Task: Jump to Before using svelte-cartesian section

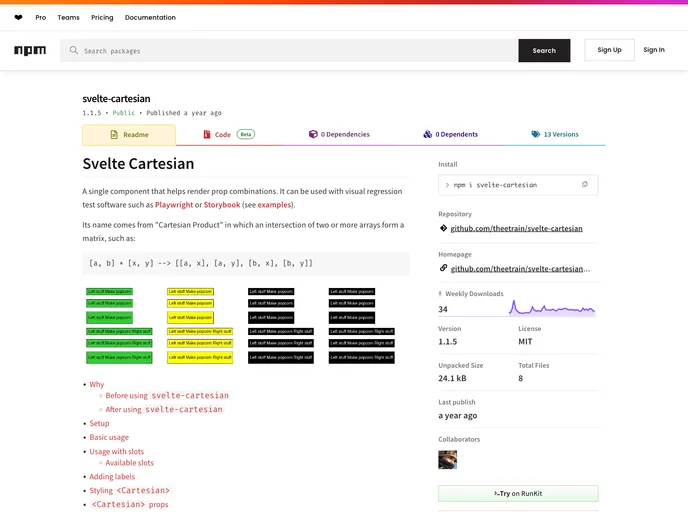Action: click(x=167, y=396)
